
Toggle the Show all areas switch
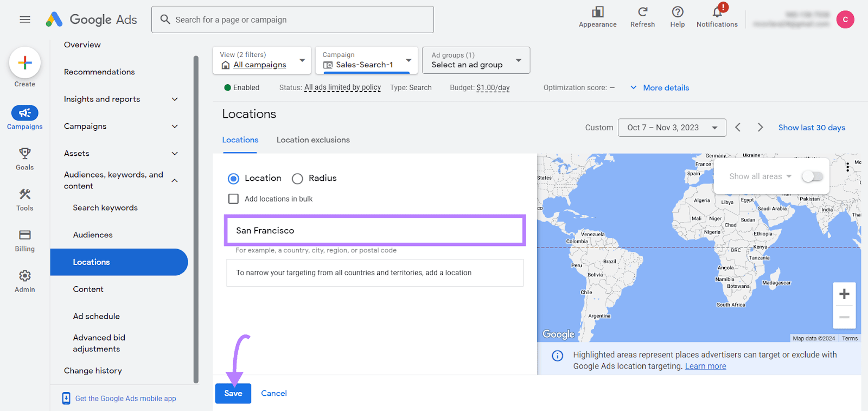(812, 176)
